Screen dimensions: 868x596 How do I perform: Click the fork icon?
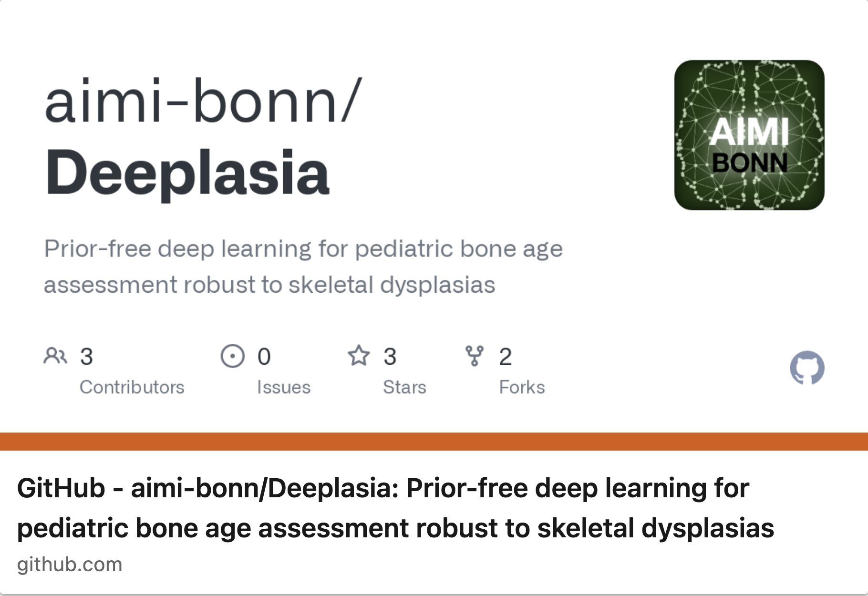(475, 356)
